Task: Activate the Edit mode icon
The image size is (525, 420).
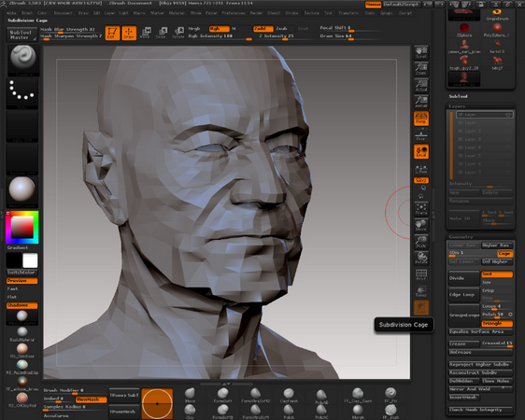Action: (112, 33)
